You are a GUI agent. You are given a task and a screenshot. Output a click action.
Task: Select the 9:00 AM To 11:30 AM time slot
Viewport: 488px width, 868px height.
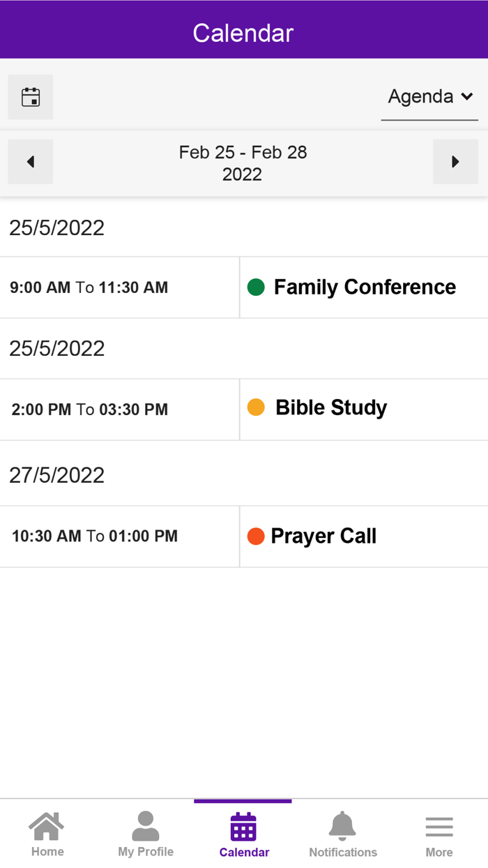coord(89,287)
